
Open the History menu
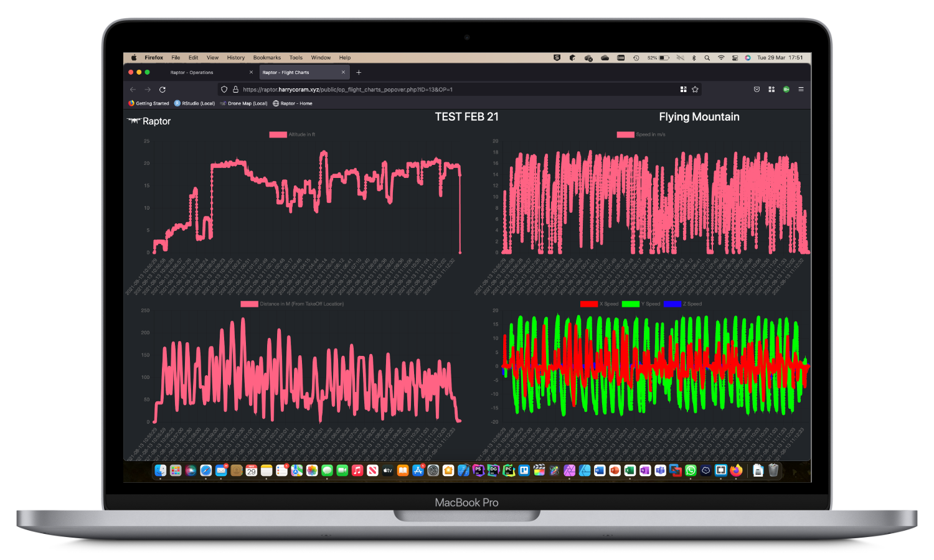(x=235, y=58)
